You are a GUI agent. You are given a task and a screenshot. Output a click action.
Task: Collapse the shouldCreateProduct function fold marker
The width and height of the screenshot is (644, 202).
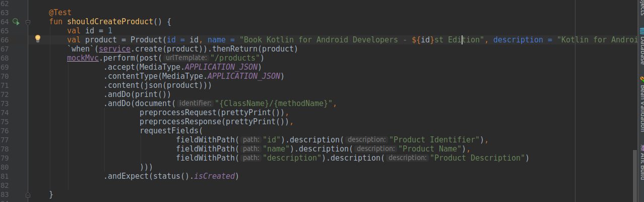(x=28, y=22)
